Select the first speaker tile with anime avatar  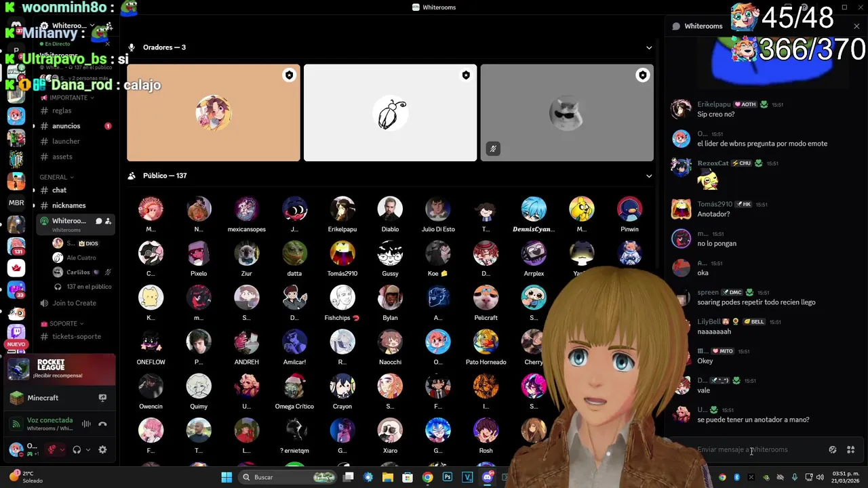214,113
